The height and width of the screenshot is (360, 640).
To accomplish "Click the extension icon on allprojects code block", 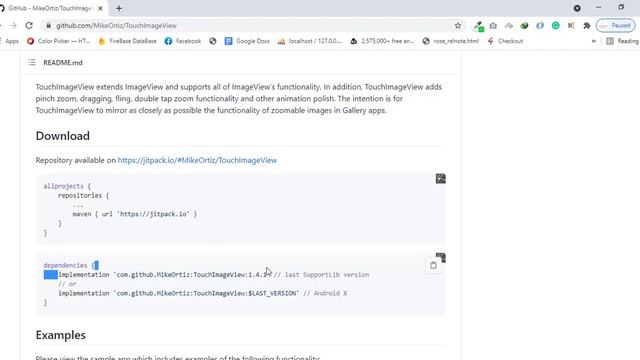I will [440, 178].
